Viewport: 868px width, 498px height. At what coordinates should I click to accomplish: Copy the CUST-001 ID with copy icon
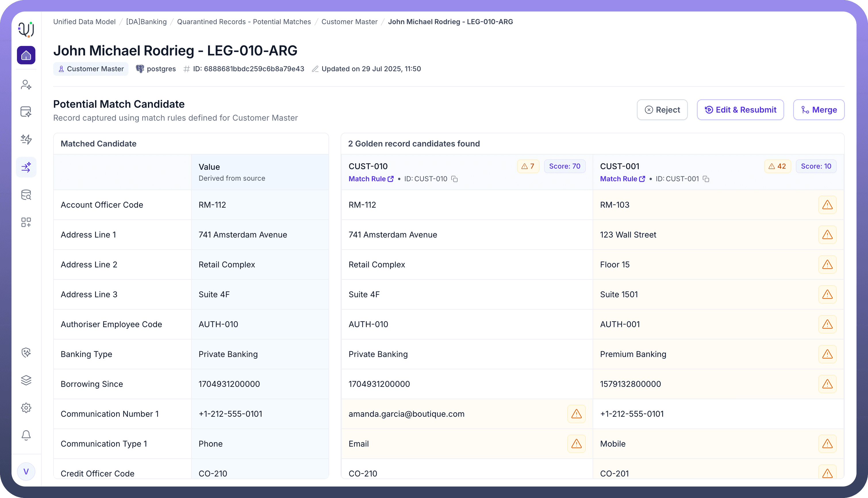pos(706,179)
